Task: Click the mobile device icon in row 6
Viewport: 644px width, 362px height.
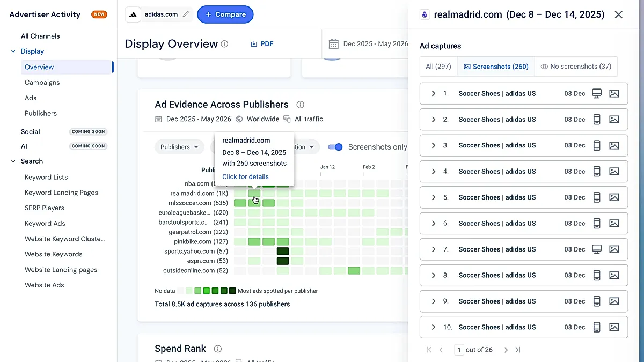Action: point(596,224)
